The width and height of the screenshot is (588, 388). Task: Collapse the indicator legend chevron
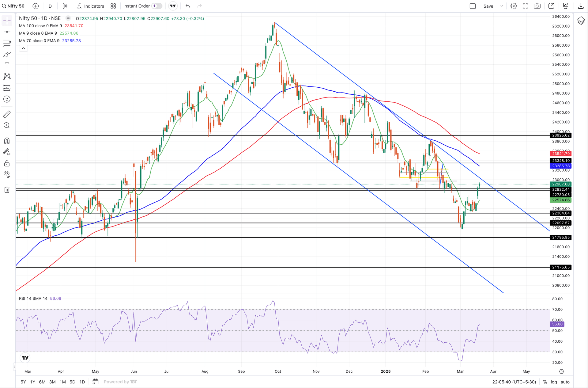point(24,48)
